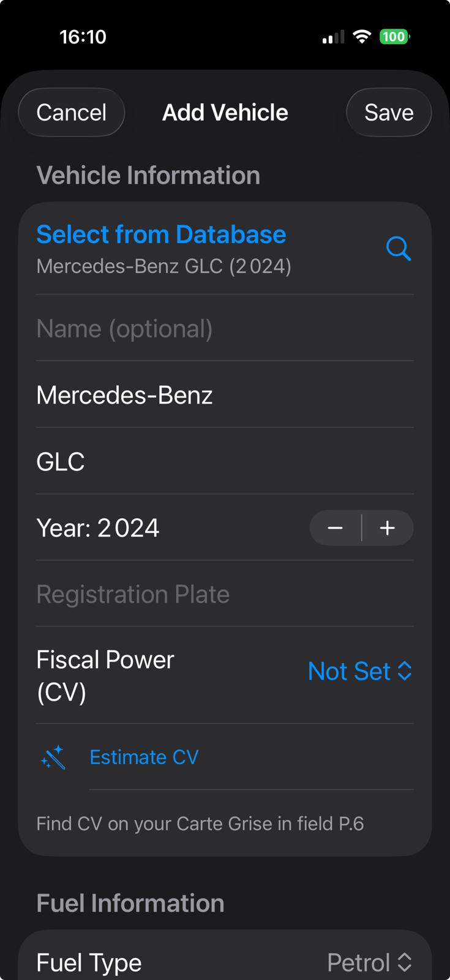The height and width of the screenshot is (980, 450).
Task: Focus the Name (optional) field
Action: tap(225, 329)
